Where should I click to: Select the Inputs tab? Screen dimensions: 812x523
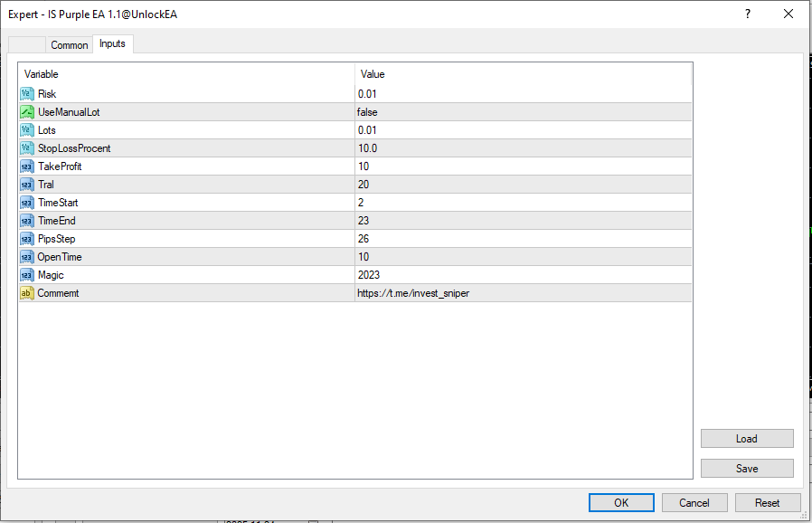(113, 43)
